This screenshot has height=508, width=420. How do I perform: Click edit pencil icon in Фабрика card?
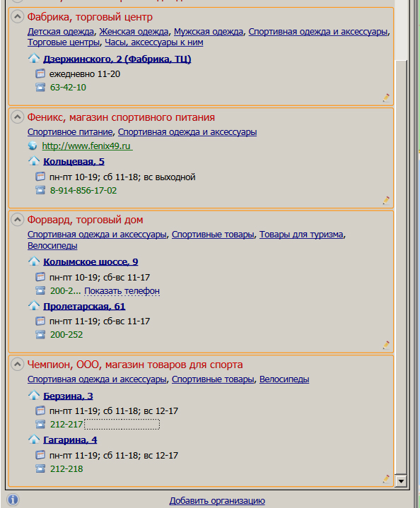click(x=386, y=98)
